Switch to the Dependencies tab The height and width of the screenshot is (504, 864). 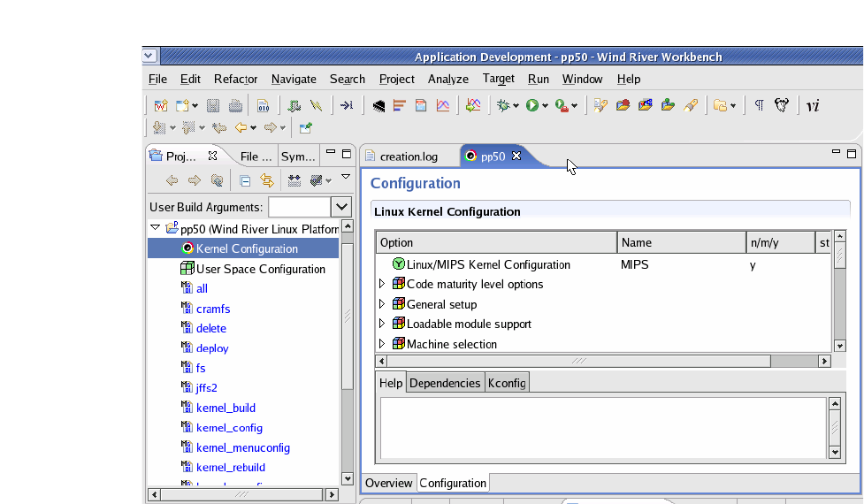coord(445,383)
